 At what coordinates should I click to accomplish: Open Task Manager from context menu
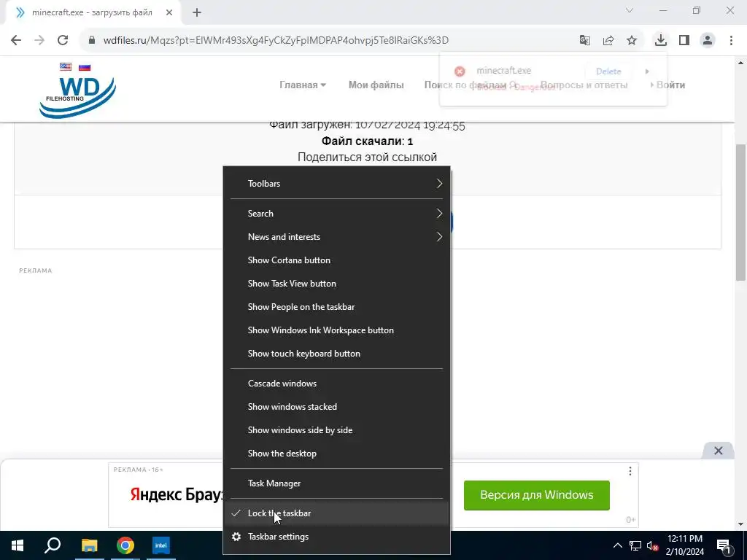336,484
